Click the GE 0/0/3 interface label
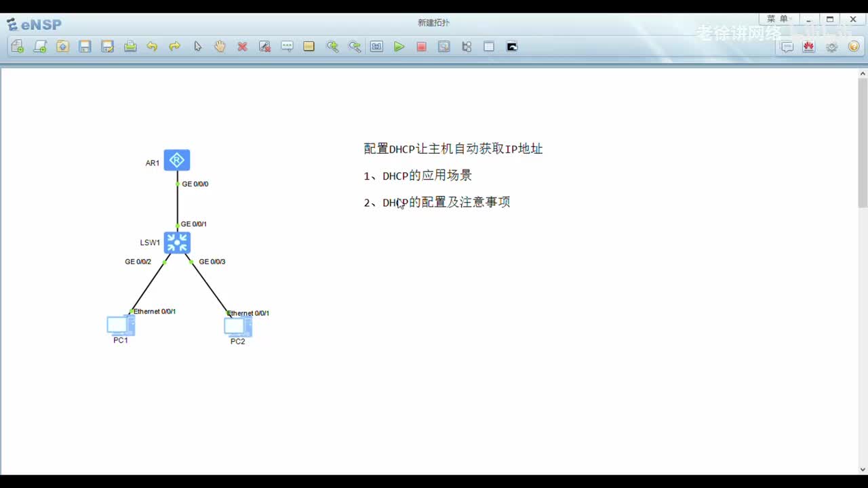Screen dimensions: 868x488 pyautogui.click(x=212, y=262)
